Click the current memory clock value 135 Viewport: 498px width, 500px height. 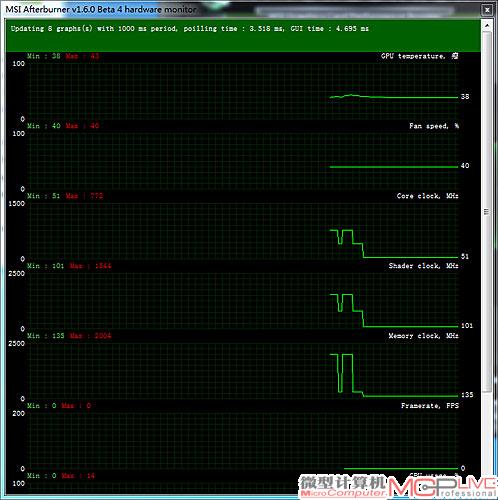tap(467, 395)
